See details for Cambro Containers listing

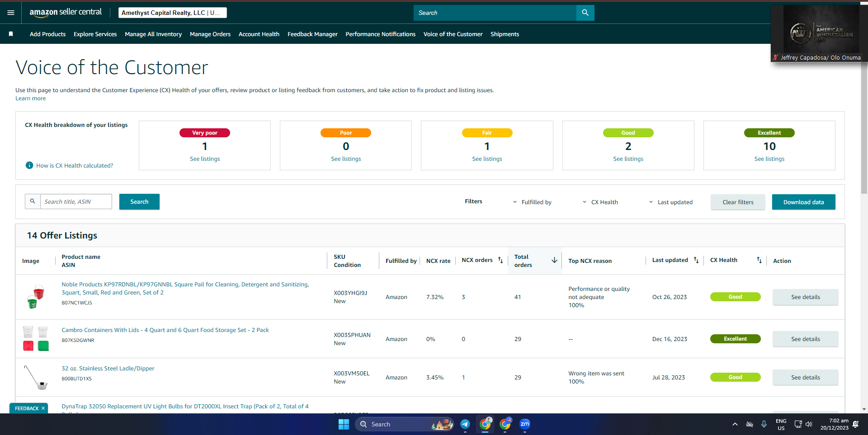(805, 339)
